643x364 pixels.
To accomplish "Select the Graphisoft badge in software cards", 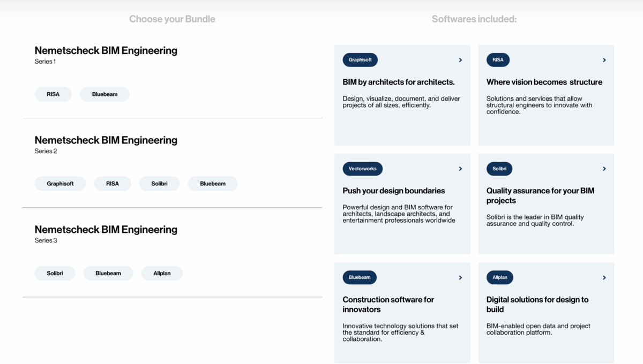I will 360,60.
